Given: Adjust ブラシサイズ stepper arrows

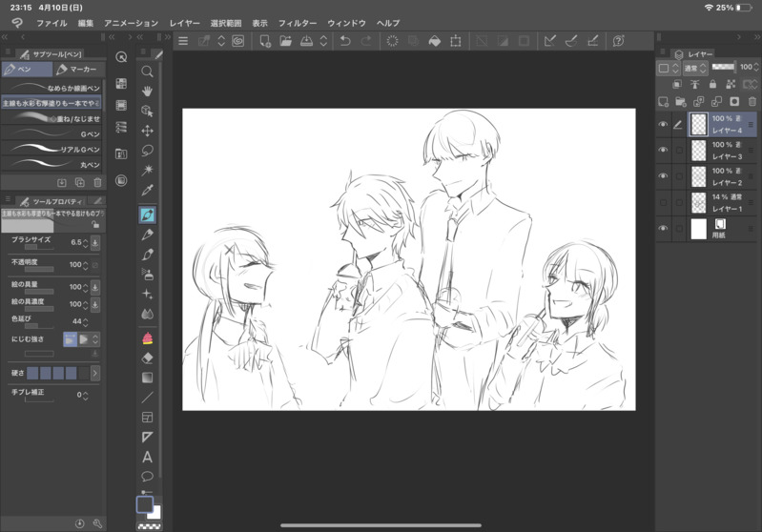Looking at the screenshot, I should tap(86, 242).
